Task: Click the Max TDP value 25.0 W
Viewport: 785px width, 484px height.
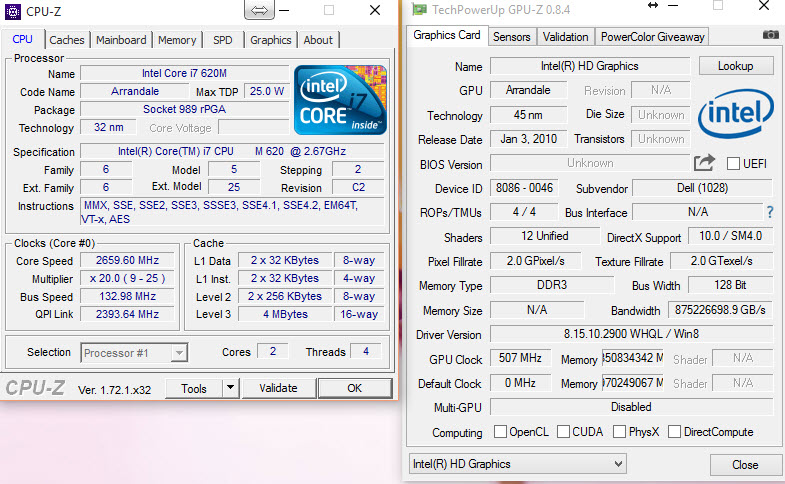Action: coord(267,91)
